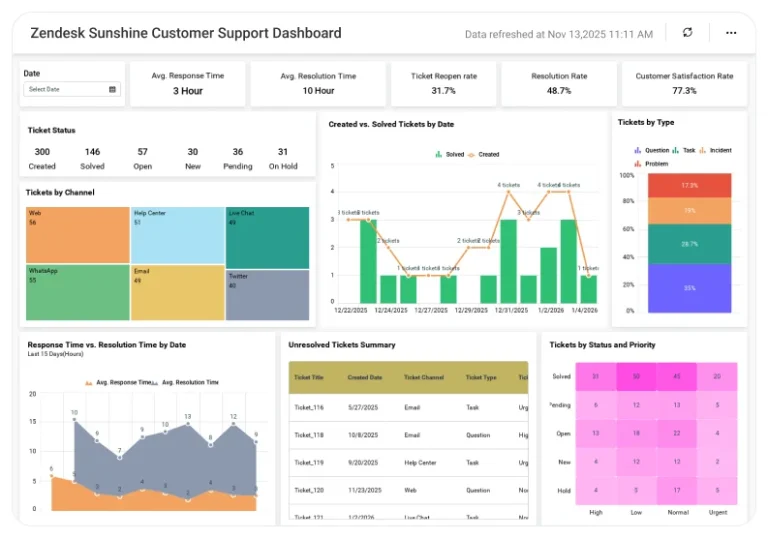Viewport: 768px width, 538px height.
Task: Click the Solved Low heatmap cell
Action: click(636, 376)
